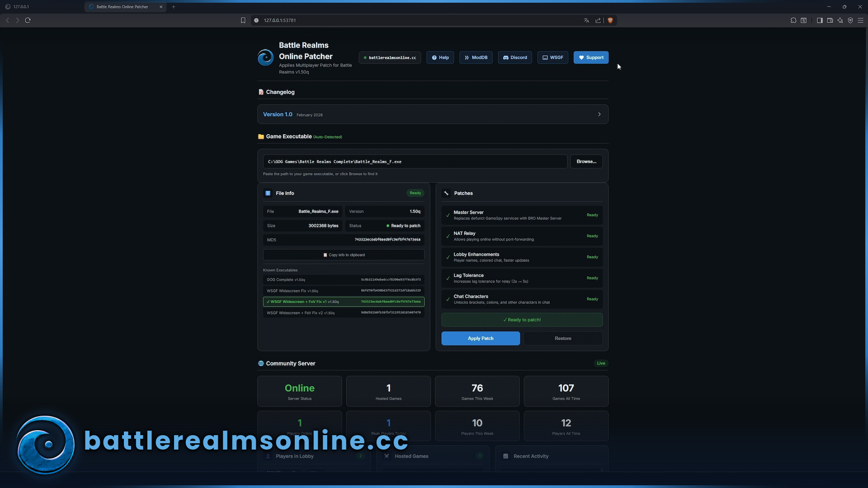Apply the patch with the Apply Patch button
Image resolution: width=868 pixels, height=488 pixels.
click(x=481, y=338)
